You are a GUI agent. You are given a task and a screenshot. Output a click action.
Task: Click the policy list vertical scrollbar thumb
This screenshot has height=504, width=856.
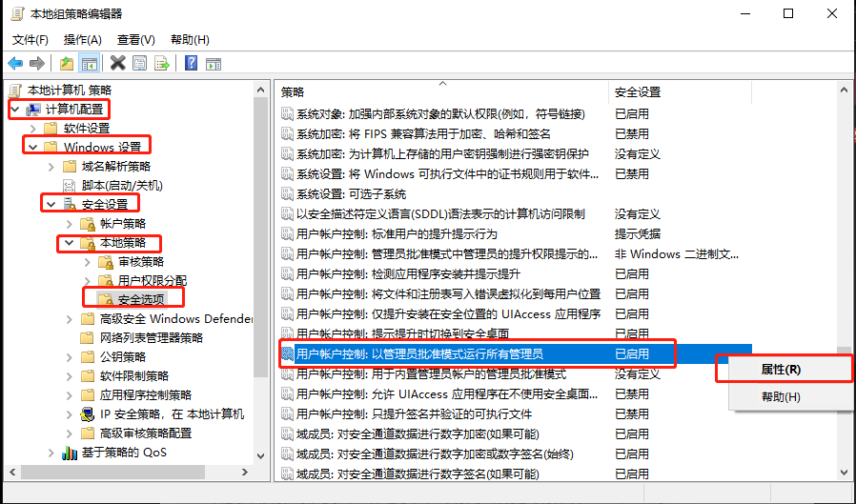point(844,352)
